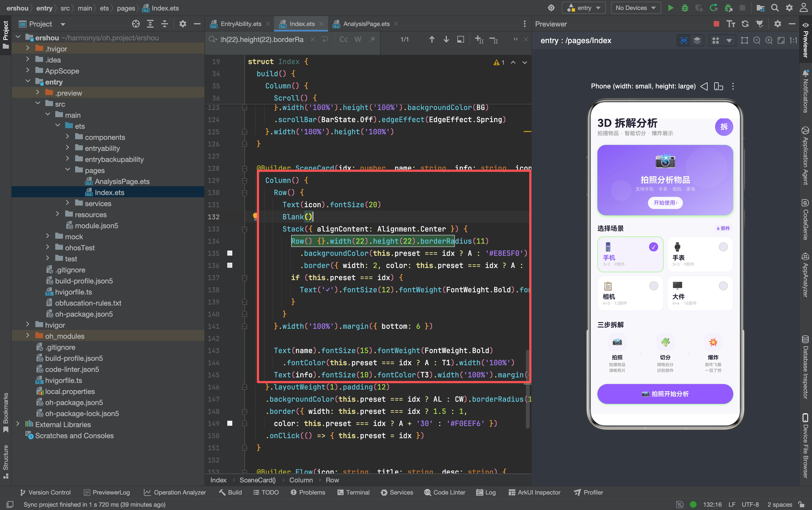
Task: Jump to next search occurrence arrow
Action: (446, 40)
